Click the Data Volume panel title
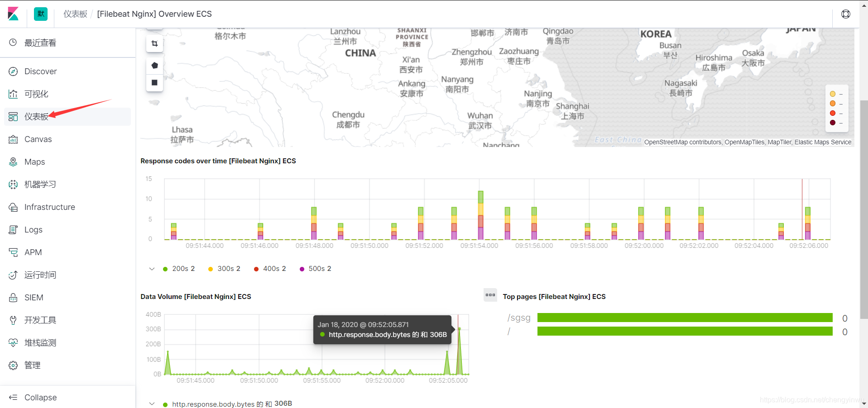868x408 pixels. tap(196, 297)
